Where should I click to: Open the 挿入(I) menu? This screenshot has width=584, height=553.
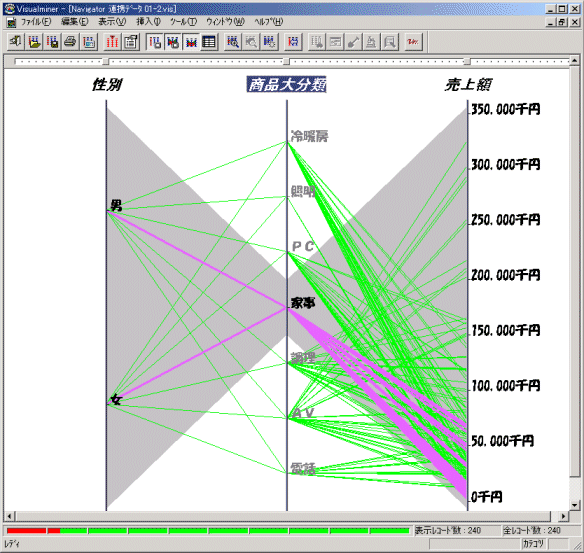coord(148,22)
